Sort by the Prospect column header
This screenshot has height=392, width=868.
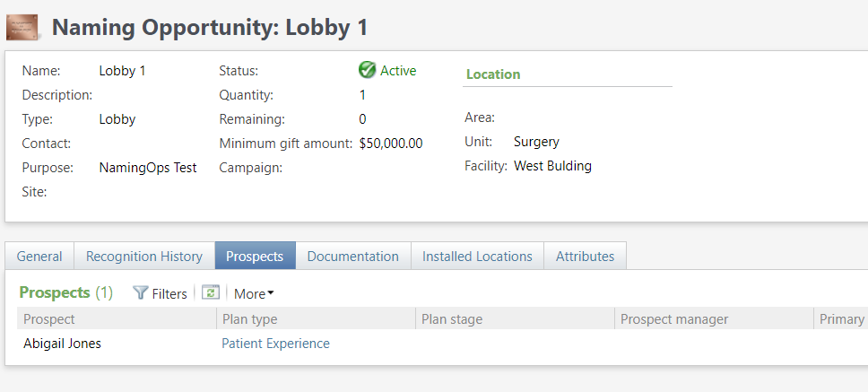[49, 319]
